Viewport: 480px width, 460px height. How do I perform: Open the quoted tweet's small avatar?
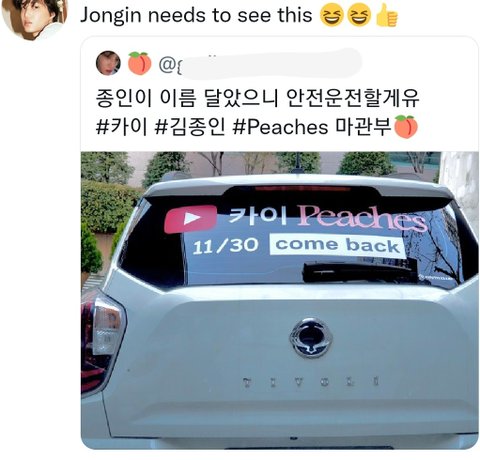pos(108,63)
